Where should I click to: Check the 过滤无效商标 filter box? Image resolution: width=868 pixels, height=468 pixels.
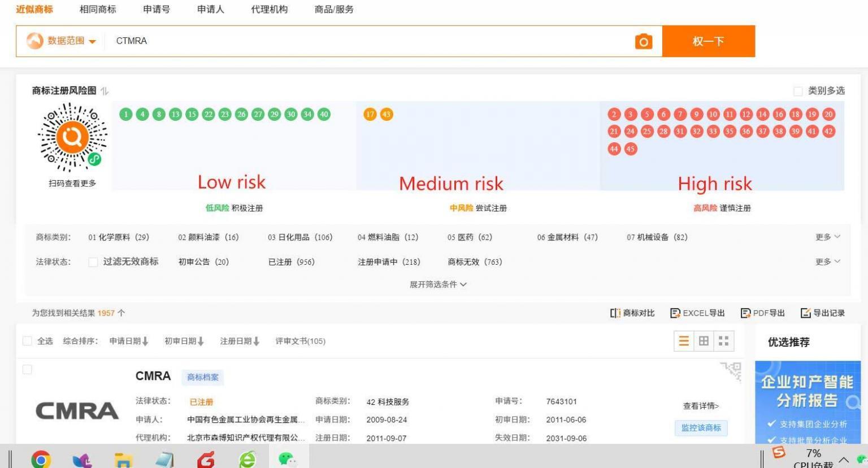[x=93, y=262]
